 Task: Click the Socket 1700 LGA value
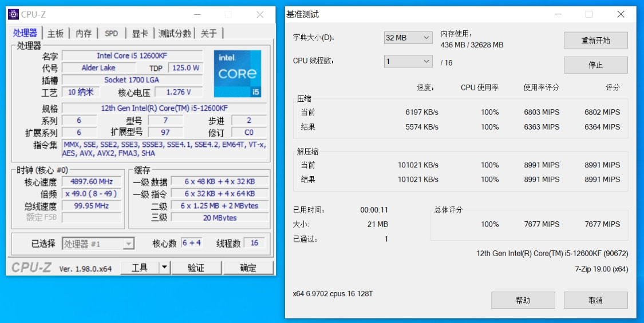(x=132, y=79)
